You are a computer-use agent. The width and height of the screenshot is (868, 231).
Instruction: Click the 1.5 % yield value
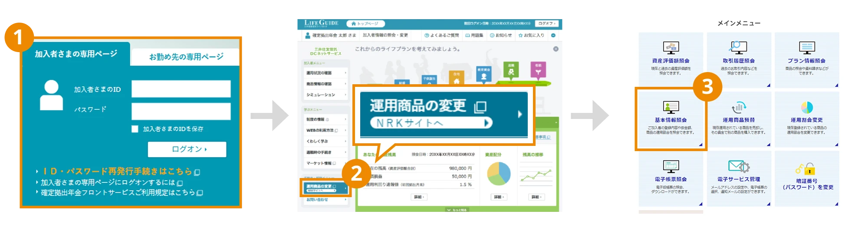click(x=466, y=185)
